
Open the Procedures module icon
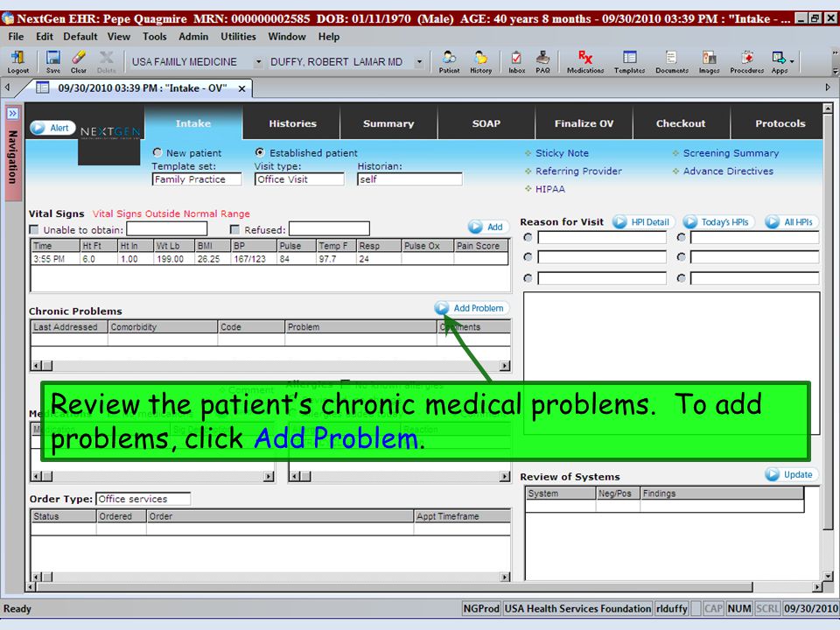746,61
